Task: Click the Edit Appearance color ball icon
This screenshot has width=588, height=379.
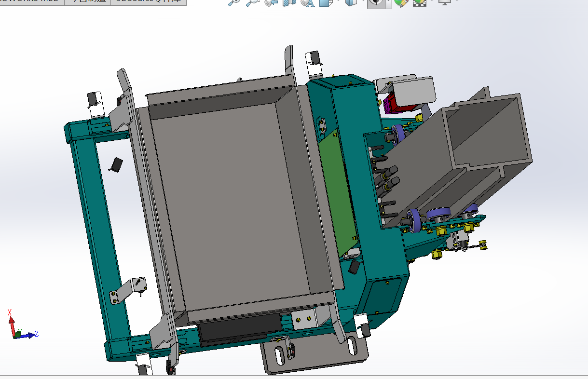Action: point(400,2)
